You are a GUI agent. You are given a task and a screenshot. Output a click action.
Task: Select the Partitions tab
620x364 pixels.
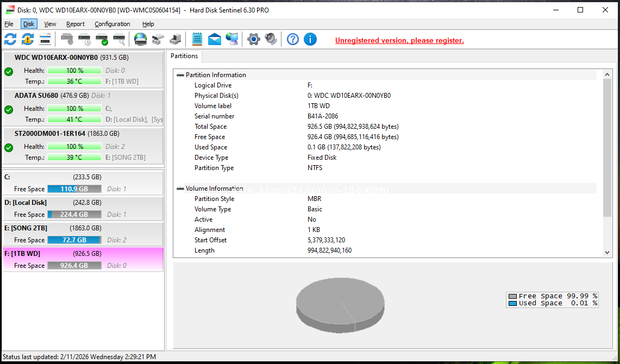184,56
